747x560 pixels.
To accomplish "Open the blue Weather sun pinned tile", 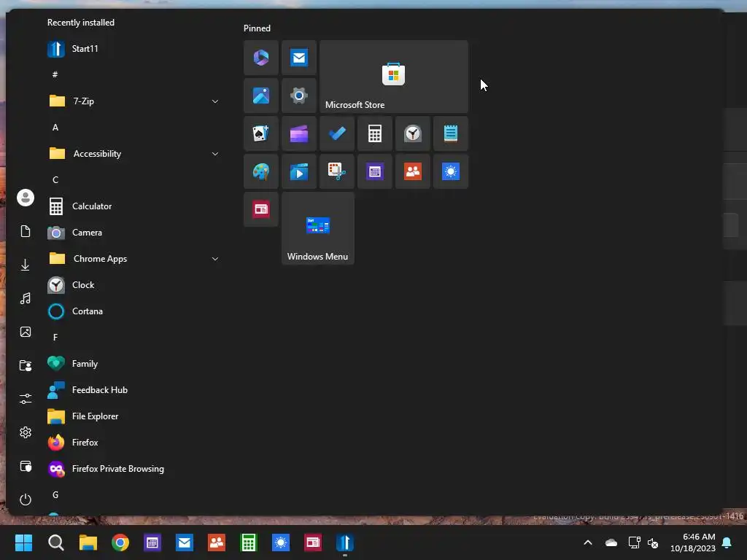I will point(451,171).
